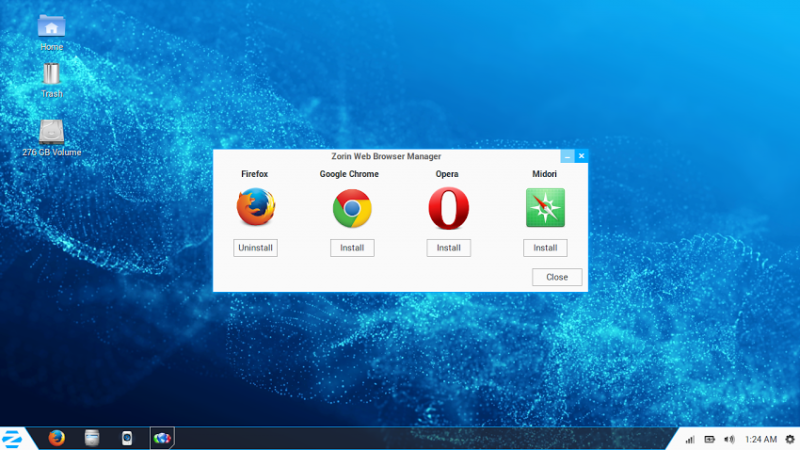Click the Firefox logo in Browser Manager
The width and height of the screenshot is (800, 450).
(256, 207)
